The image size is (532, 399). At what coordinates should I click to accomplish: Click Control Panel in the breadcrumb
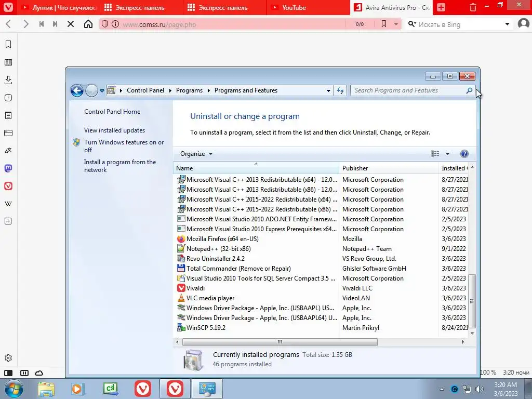pyautogui.click(x=145, y=90)
